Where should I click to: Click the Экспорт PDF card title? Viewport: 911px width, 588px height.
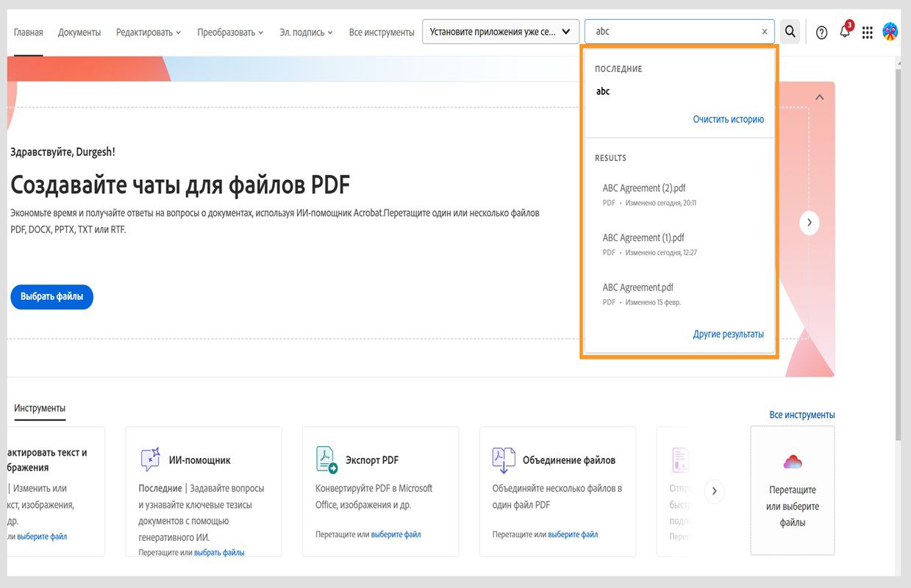click(372, 460)
